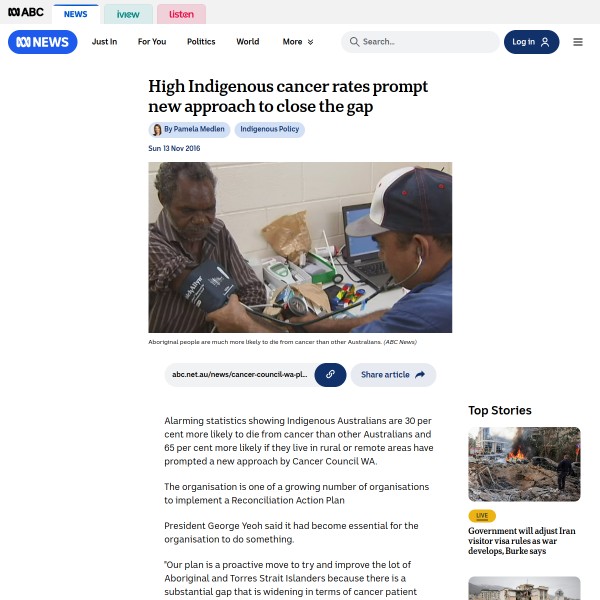Click the double chevron next to More
This screenshot has height=600, width=600.
pos(310,42)
